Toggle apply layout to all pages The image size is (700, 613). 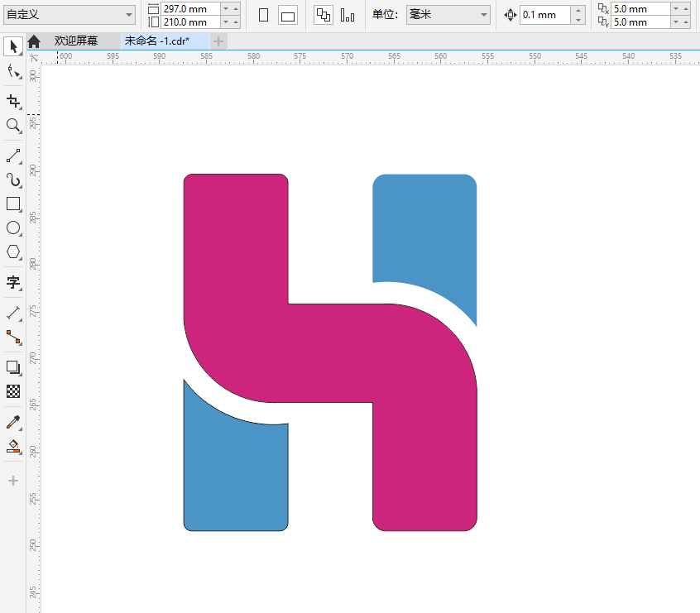(324, 15)
